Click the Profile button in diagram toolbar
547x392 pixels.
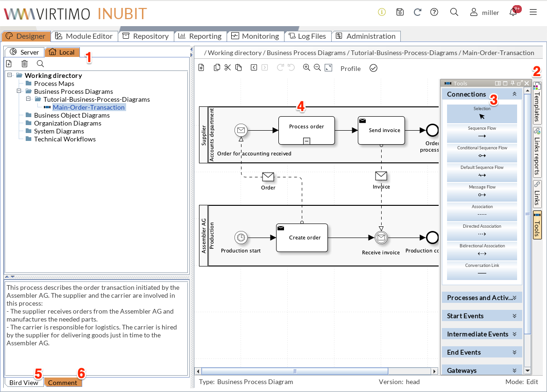pos(350,68)
